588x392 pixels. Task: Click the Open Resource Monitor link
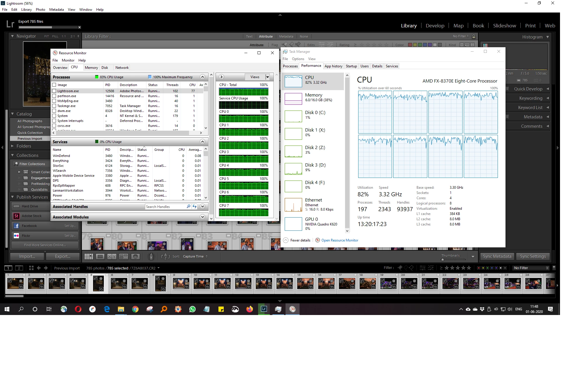click(339, 240)
